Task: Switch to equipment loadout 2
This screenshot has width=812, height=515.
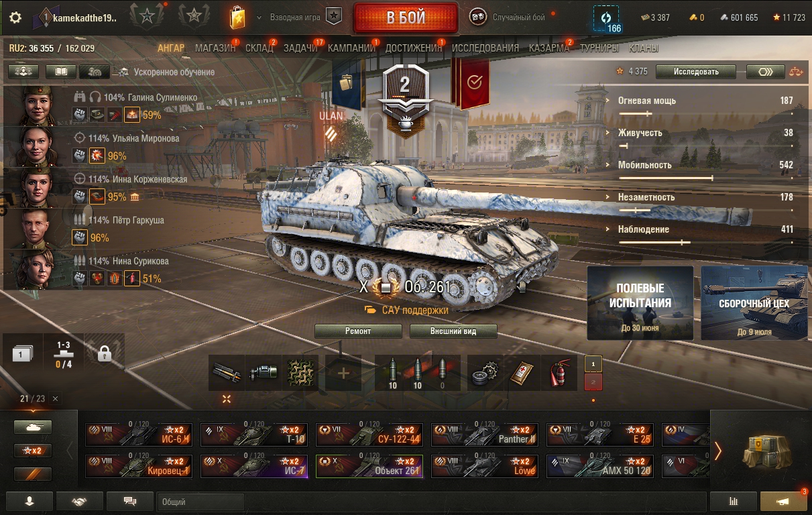Action: click(x=593, y=382)
